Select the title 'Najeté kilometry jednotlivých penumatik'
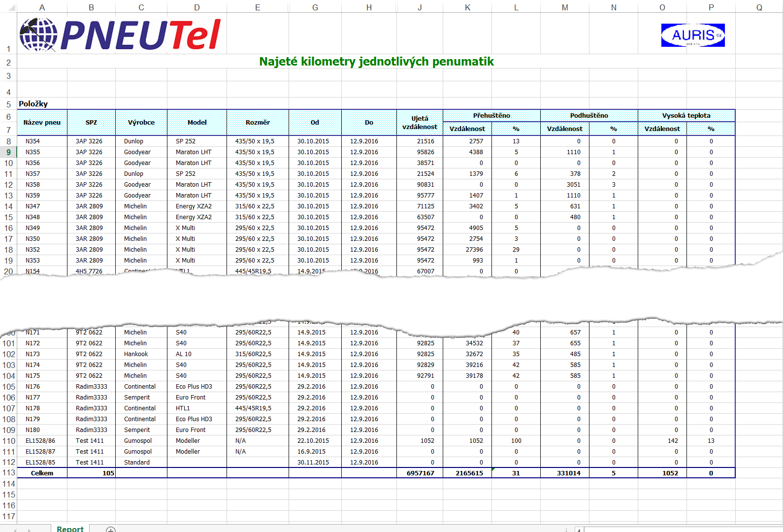 [x=376, y=62]
